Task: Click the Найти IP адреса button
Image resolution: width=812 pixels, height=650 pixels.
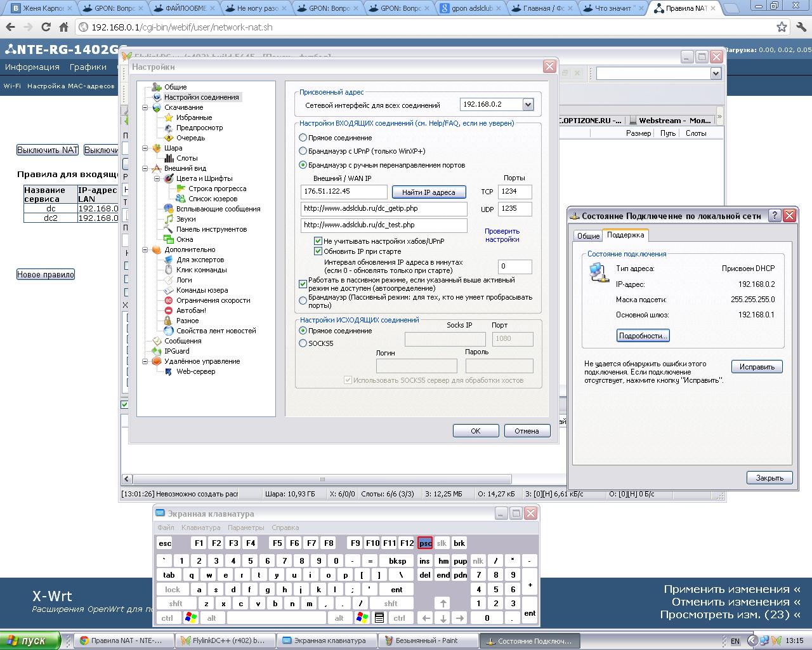Action: coord(428,192)
